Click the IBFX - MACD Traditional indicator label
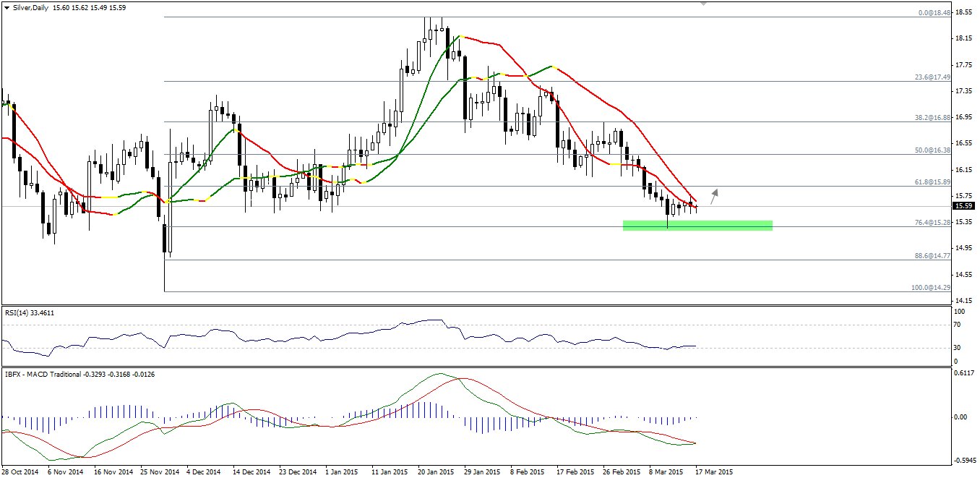 [79, 374]
